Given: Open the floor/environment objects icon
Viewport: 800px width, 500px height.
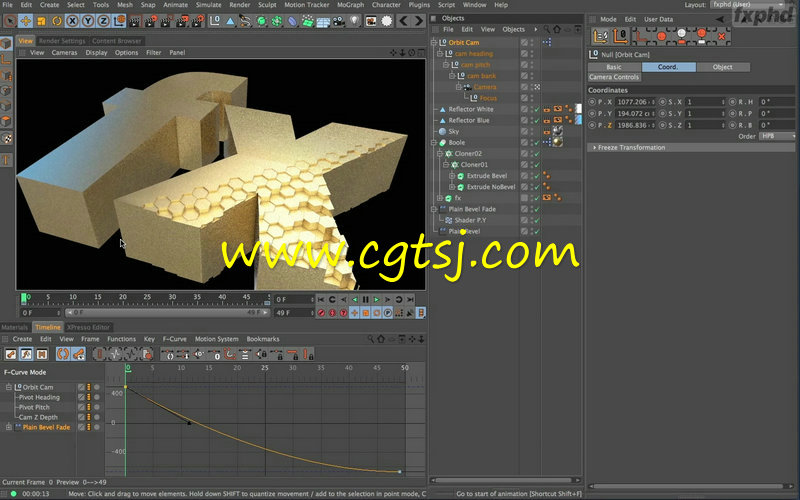Looking at the screenshot, I should (323, 21).
